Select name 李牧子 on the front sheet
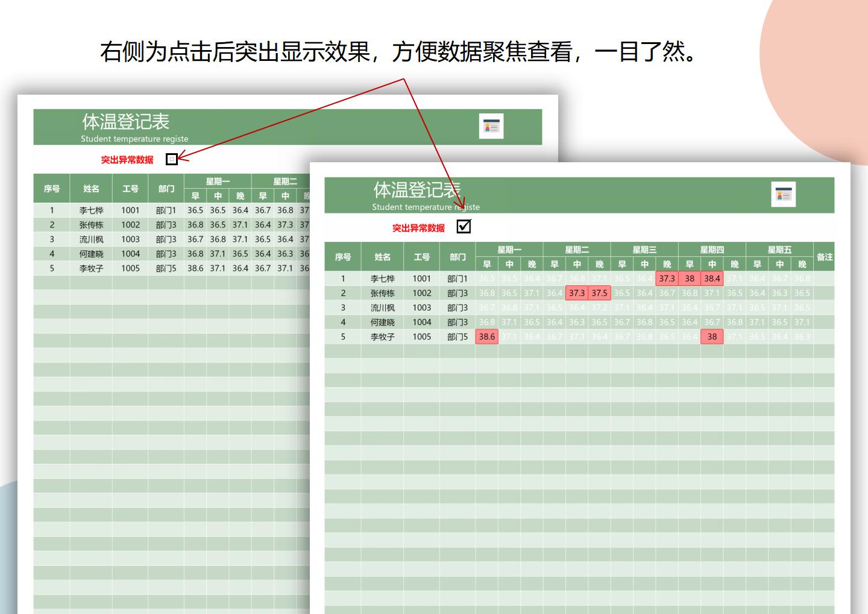This screenshot has height=614, width=868. (382, 337)
